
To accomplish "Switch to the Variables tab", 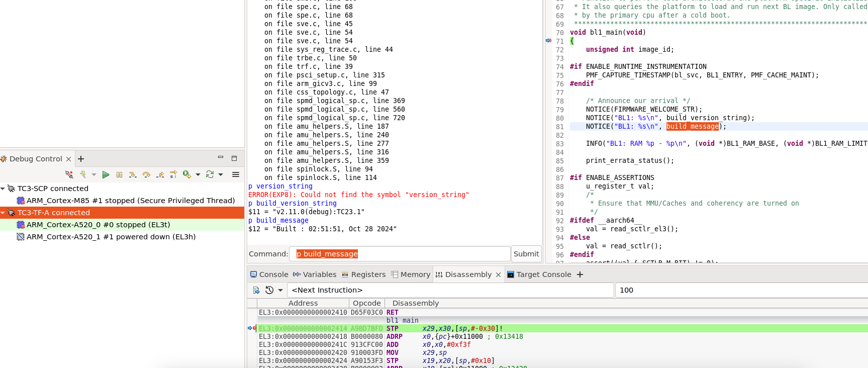I will (315, 274).
